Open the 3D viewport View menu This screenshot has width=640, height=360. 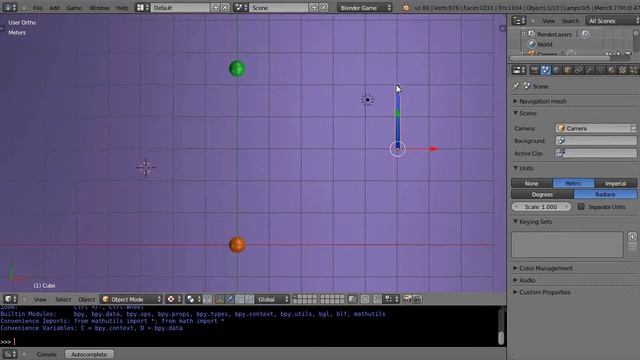pyautogui.click(x=40, y=299)
